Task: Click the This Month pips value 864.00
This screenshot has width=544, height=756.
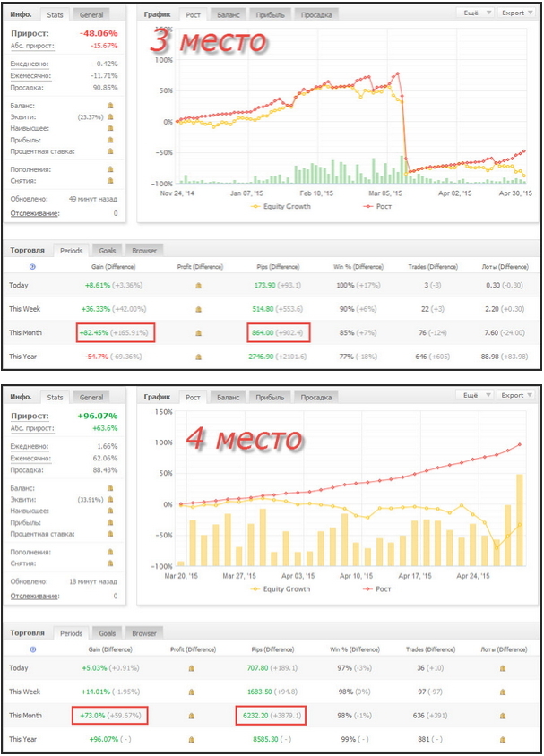Action: tap(263, 332)
